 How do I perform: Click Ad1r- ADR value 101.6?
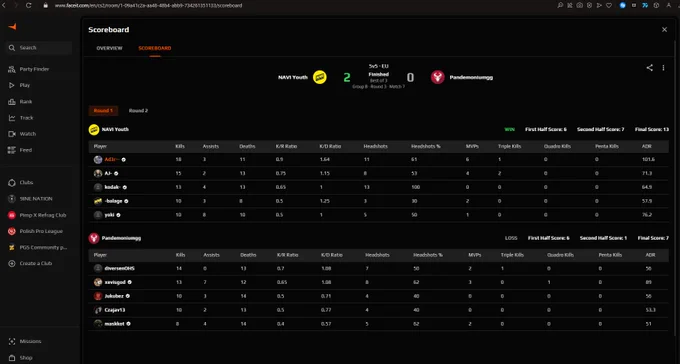[x=648, y=160]
